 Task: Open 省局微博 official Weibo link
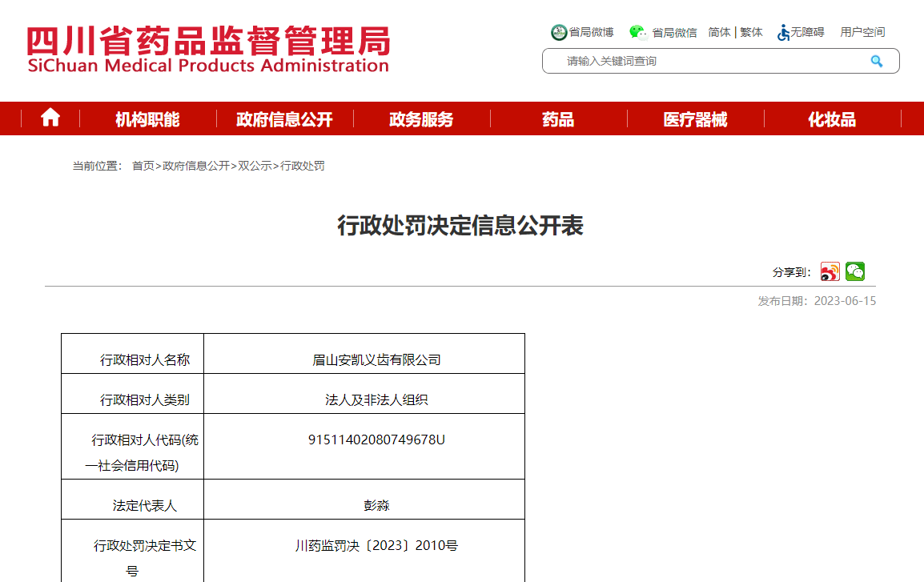[x=582, y=32]
